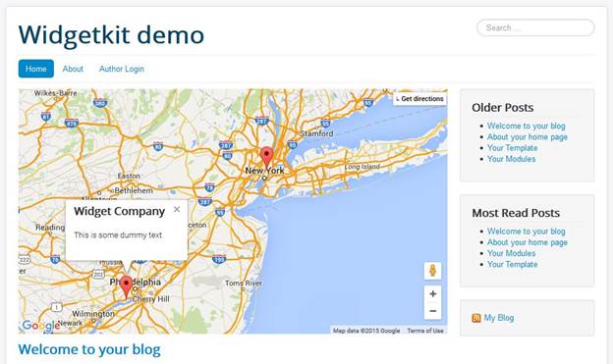Screen dimensions: 613x364
Task: Focus the Search input field
Action: coord(535,27)
